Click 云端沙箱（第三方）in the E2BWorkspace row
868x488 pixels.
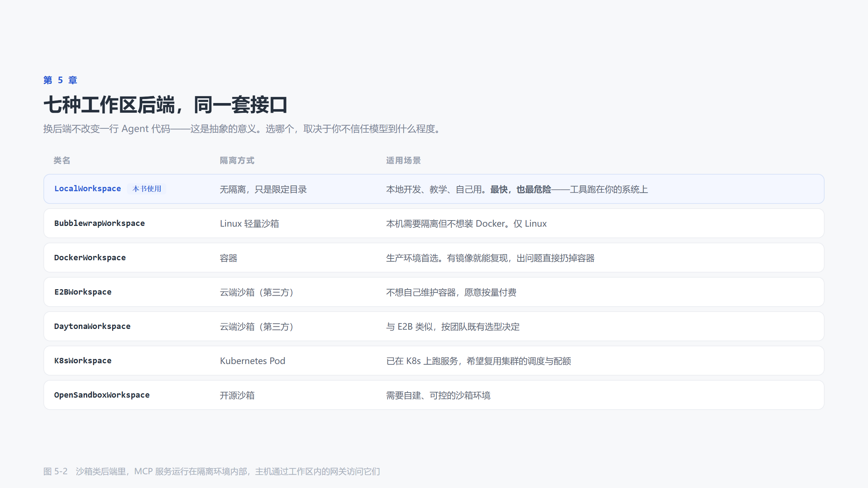tap(257, 292)
